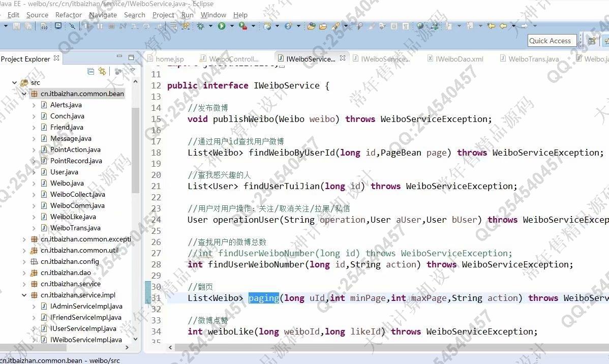
Task: Click the Project Explorer vertical scrollbar
Action: (135, 150)
